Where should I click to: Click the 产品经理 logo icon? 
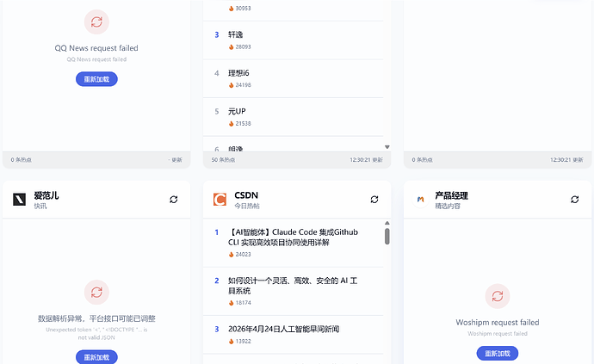point(420,200)
